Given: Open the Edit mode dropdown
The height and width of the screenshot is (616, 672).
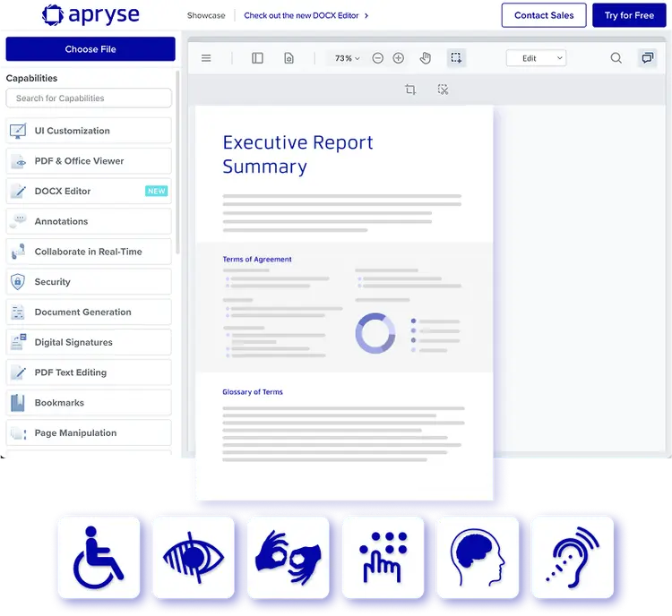Looking at the screenshot, I should tap(536, 58).
